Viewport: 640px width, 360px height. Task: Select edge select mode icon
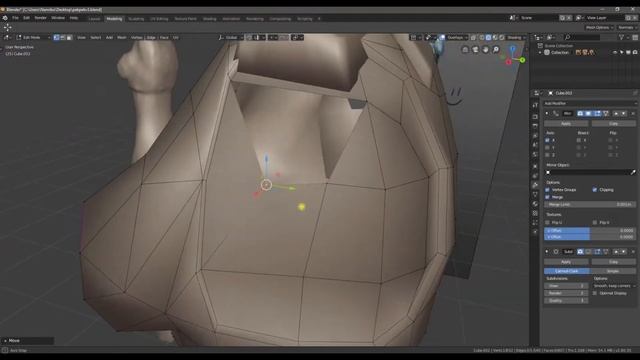[63, 38]
